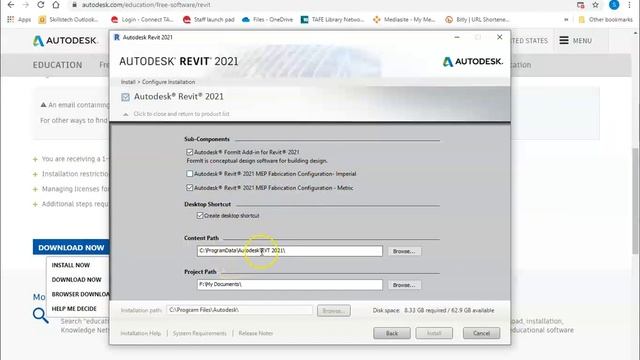Uncheck FormIt Add-in for Revit 2021
The image size is (640, 360).
click(x=189, y=152)
